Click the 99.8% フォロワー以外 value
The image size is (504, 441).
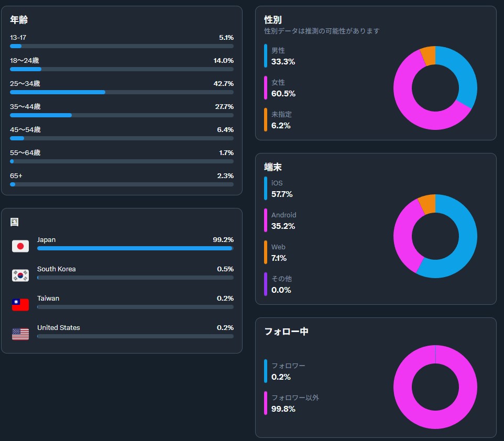click(283, 409)
